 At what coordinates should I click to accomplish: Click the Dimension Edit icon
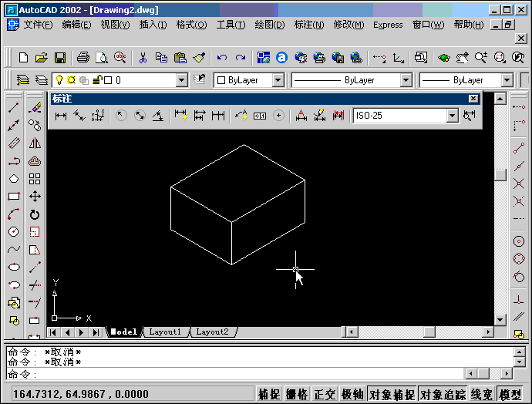coord(301,116)
